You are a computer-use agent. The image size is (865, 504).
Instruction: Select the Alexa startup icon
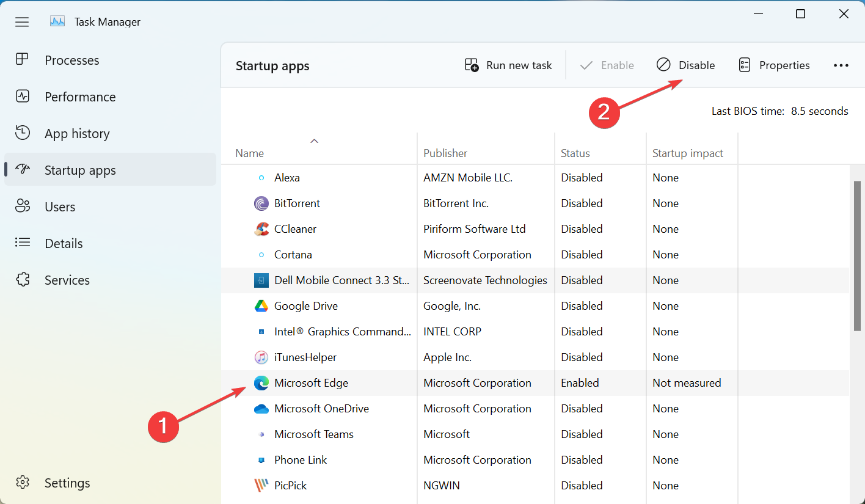pos(261,178)
